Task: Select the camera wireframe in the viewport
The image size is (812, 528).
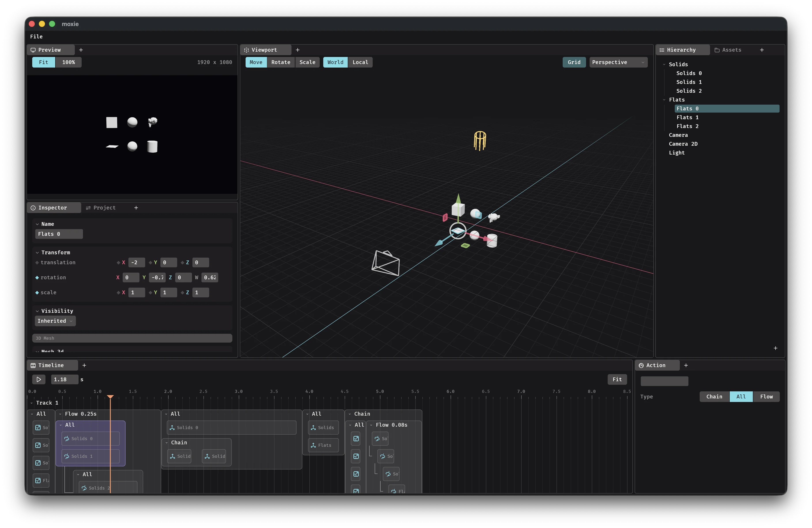Action: coord(385,263)
